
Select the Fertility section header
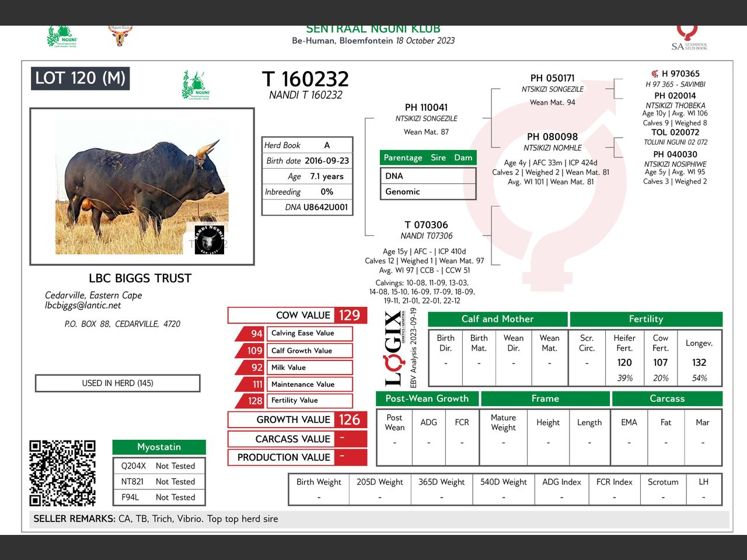pos(646,319)
